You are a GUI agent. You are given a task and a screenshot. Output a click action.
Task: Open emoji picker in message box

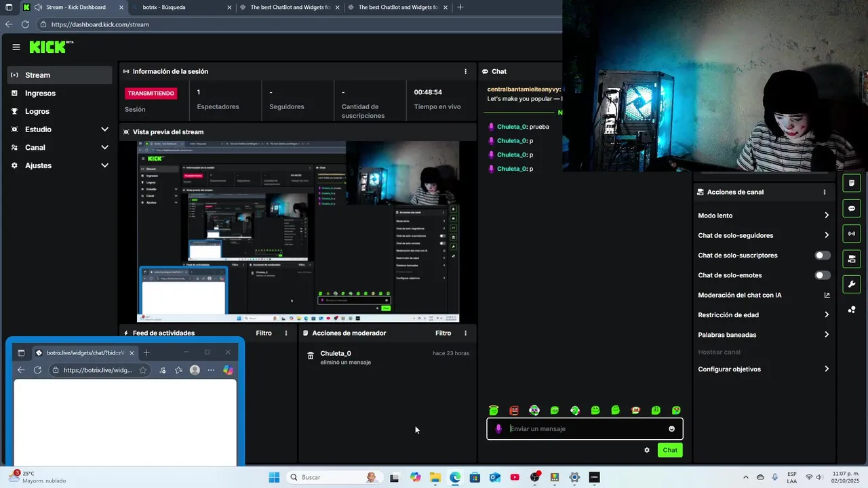click(x=672, y=428)
